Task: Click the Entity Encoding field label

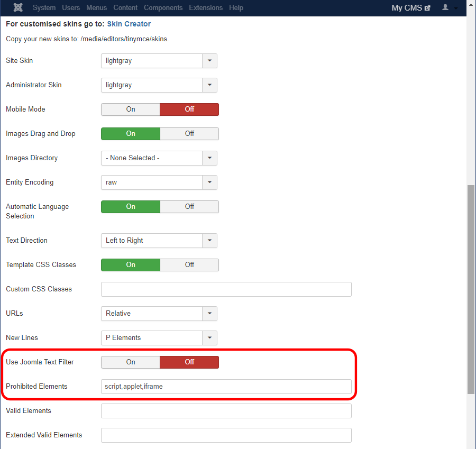Action: [30, 182]
